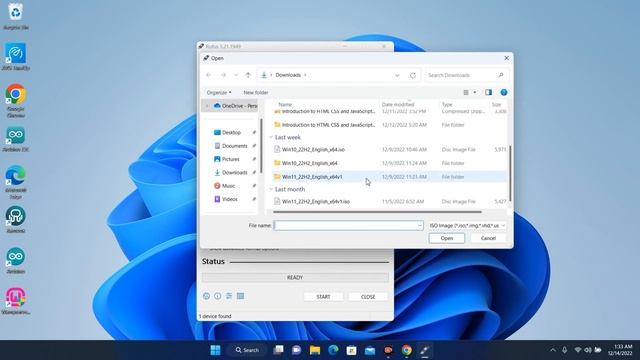The width and height of the screenshot is (640, 360).
Task: Open Rufus settings sliders icon
Action: (x=229, y=296)
